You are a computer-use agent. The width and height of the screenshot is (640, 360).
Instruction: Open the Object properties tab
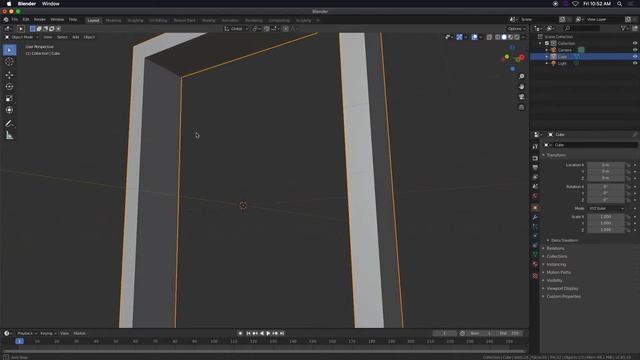click(x=535, y=208)
